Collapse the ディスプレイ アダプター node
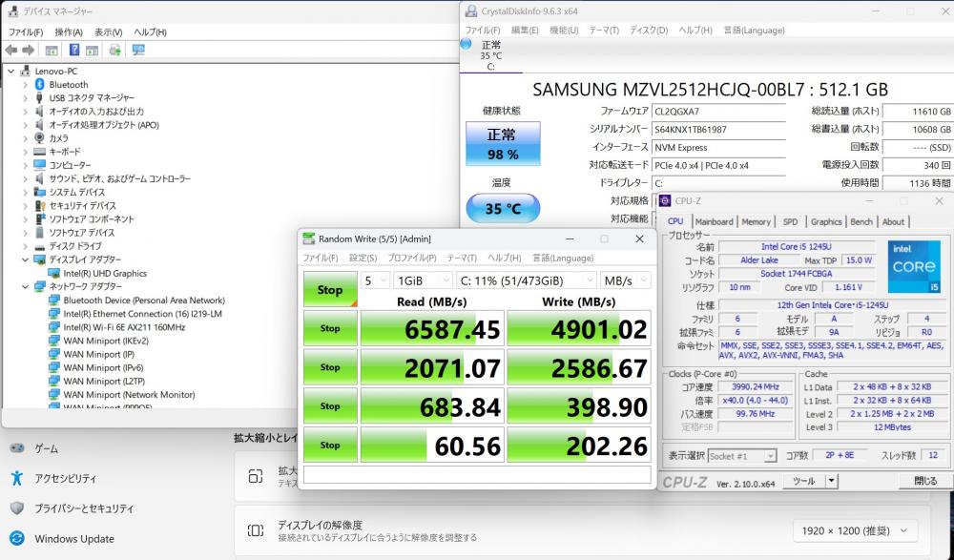 click(x=25, y=259)
